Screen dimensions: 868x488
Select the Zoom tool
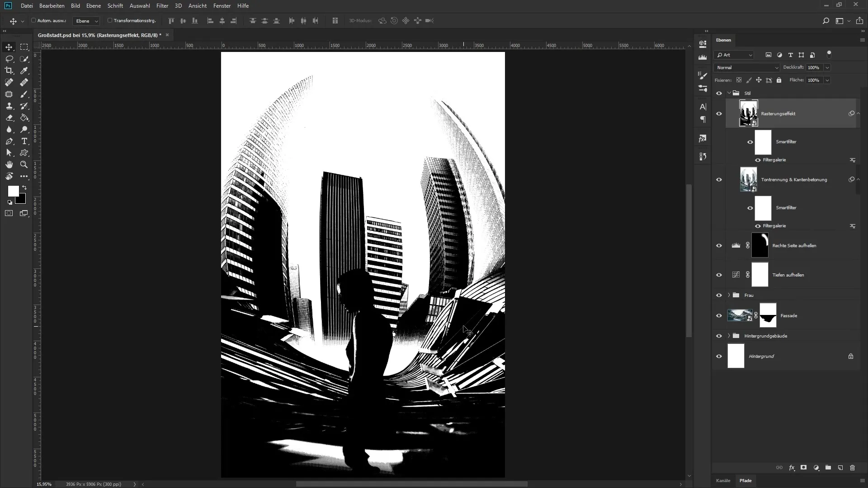(24, 164)
